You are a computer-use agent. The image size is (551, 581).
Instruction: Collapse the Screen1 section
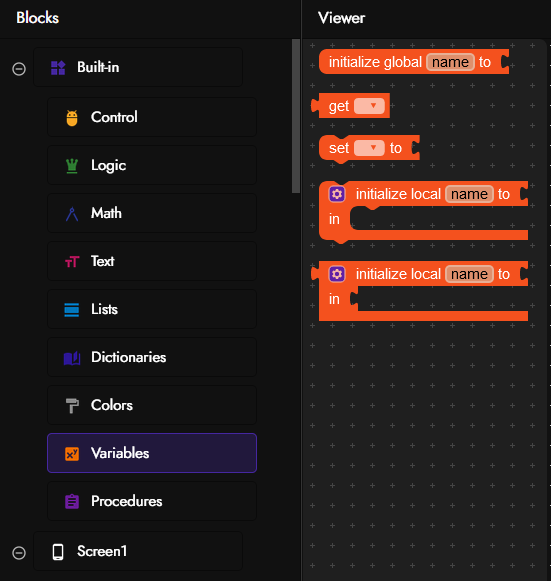pyautogui.click(x=19, y=553)
